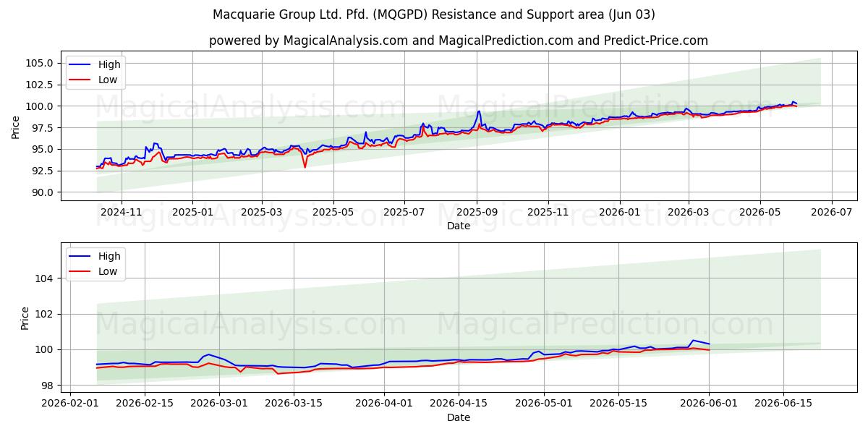Click the 2026-03-15 date tick label

293,403
